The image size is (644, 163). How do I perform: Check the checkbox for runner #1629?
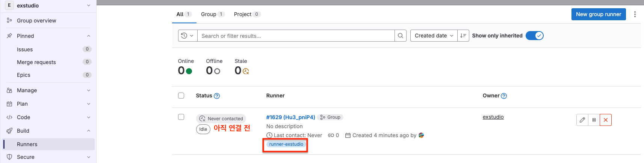181,117
